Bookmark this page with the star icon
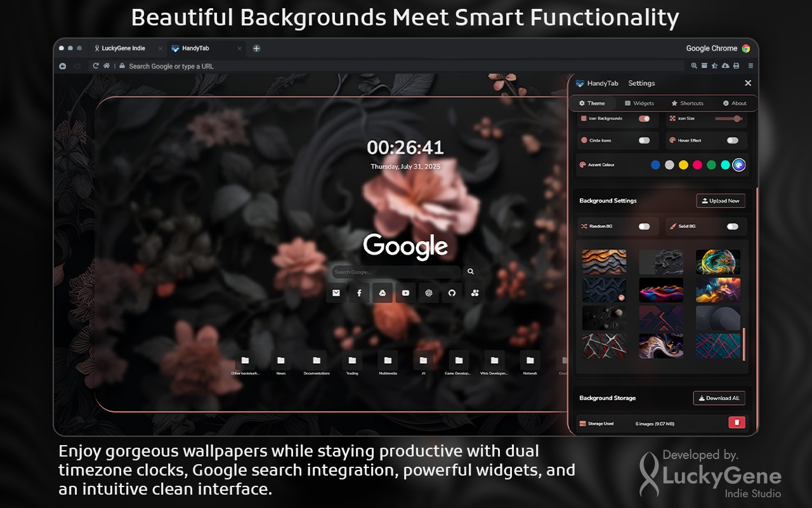The image size is (812, 508). tap(715, 66)
